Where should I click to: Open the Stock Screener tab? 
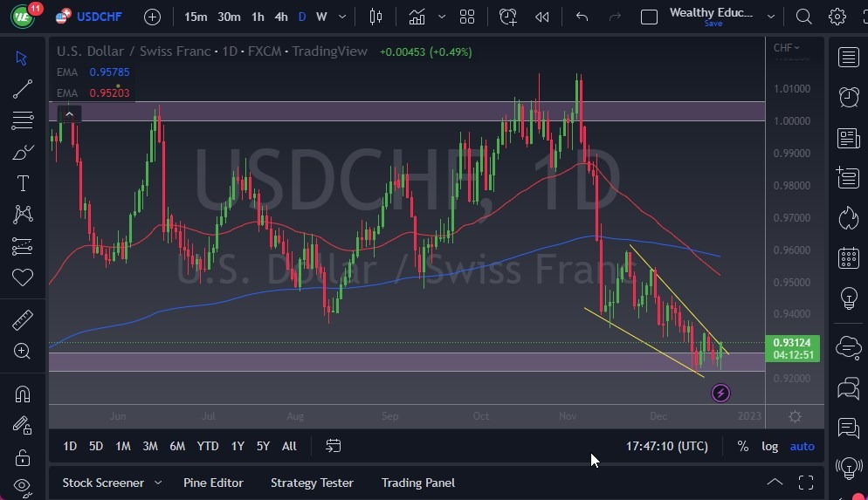point(103,483)
